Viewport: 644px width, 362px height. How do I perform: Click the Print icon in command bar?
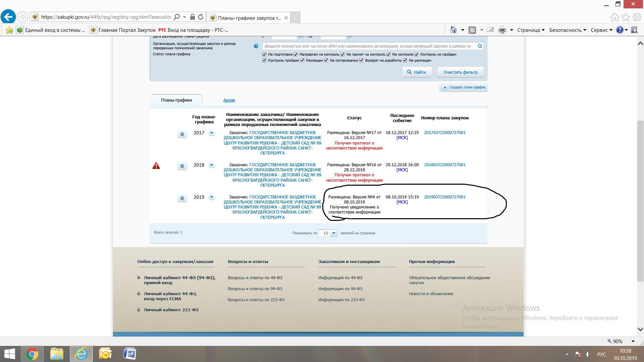[x=502, y=30]
